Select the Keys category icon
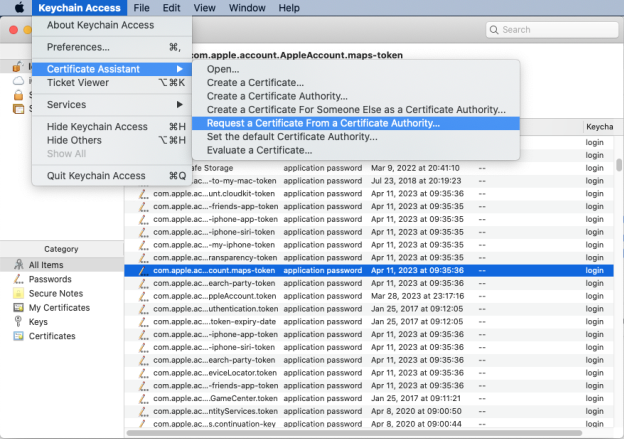Screen dimensions: 624x439 point(18,322)
